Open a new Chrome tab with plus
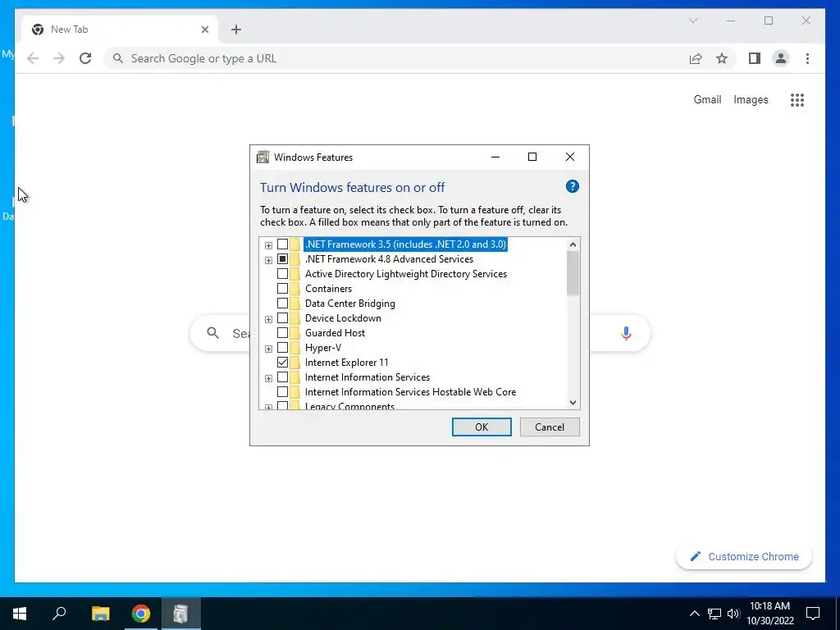Image resolution: width=840 pixels, height=630 pixels. coord(236,30)
